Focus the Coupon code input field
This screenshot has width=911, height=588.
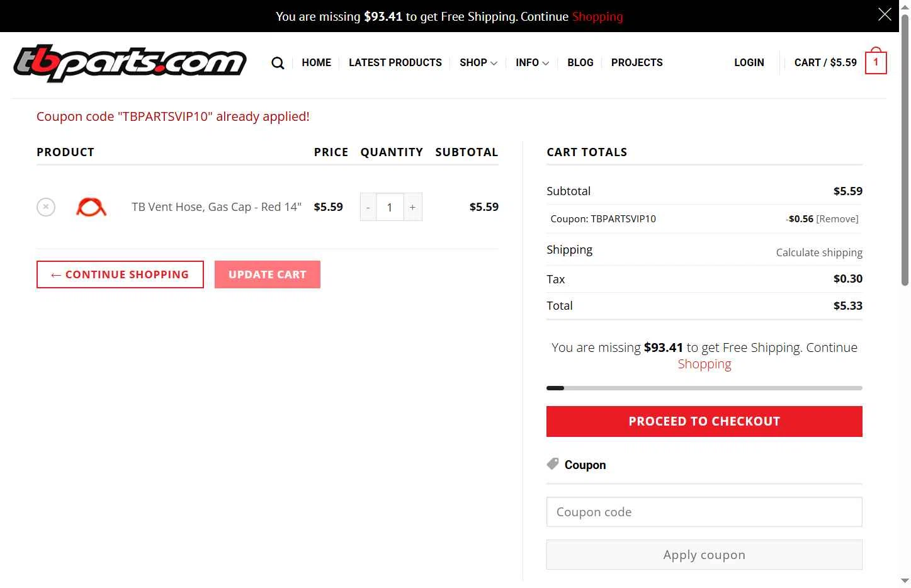[x=704, y=512]
